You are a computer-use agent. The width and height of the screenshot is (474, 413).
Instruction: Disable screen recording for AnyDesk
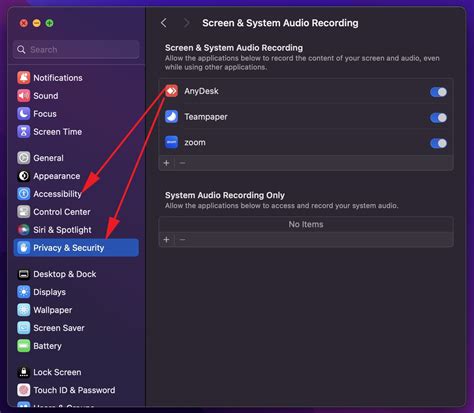pyautogui.click(x=438, y=92)
